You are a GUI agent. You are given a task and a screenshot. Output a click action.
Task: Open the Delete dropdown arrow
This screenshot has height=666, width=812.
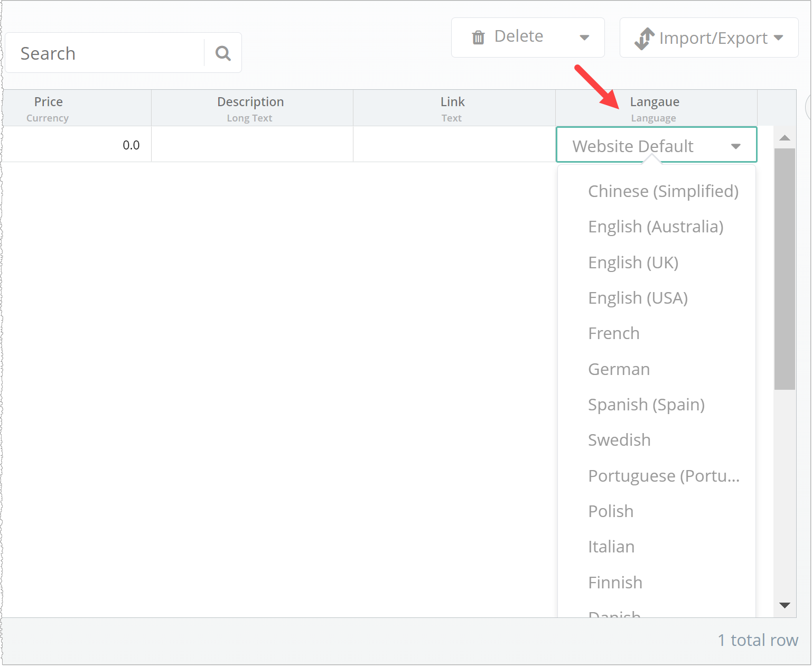(x=584, y=37)
